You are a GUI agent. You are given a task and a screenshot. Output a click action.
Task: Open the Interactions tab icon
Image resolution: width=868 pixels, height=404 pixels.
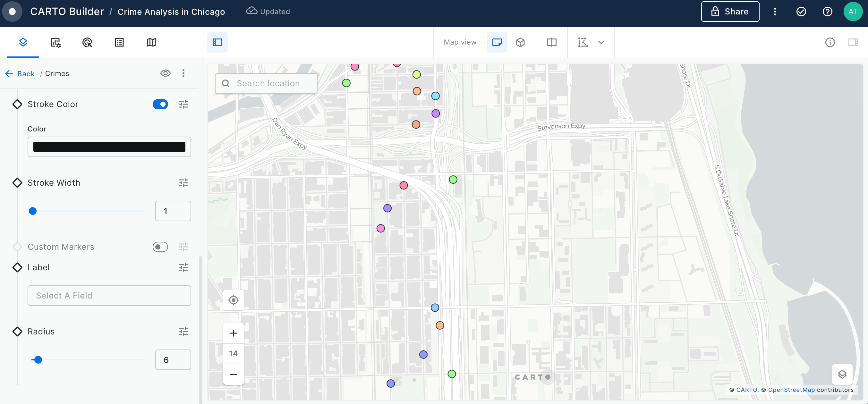(87, 42)
